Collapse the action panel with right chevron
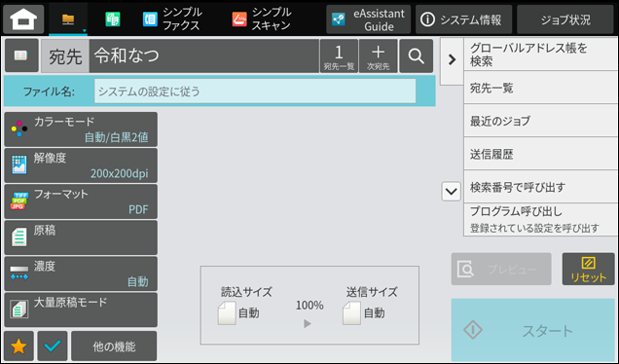The height and width of the screenshot is (364, 619). click(452, 59)
